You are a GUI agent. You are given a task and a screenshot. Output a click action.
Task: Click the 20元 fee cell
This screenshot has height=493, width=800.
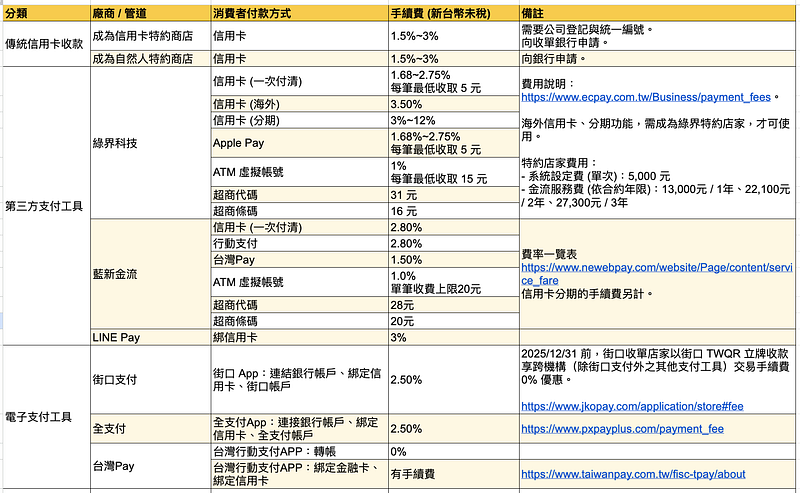click(x=454, y=321)
